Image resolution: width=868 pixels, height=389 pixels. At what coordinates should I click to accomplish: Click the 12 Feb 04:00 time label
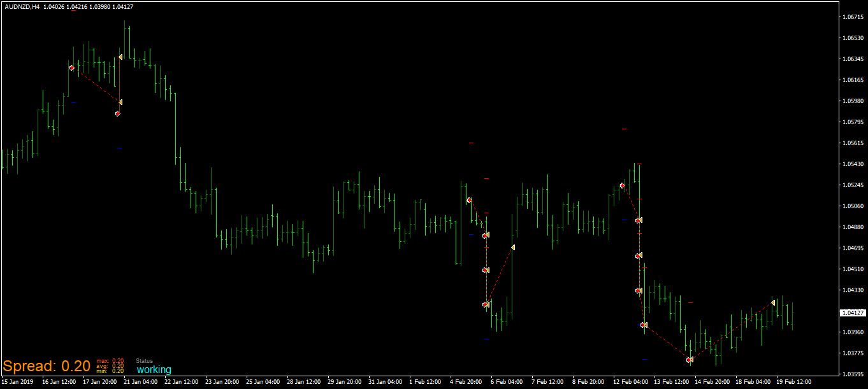point(630,382)
